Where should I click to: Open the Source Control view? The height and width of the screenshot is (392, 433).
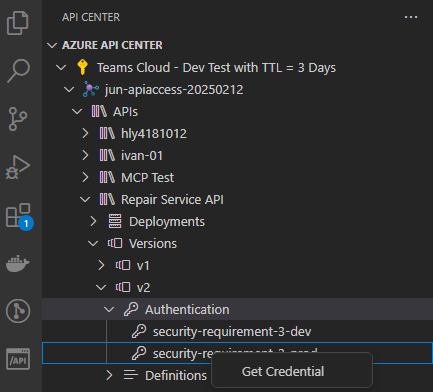pos(18,119)
